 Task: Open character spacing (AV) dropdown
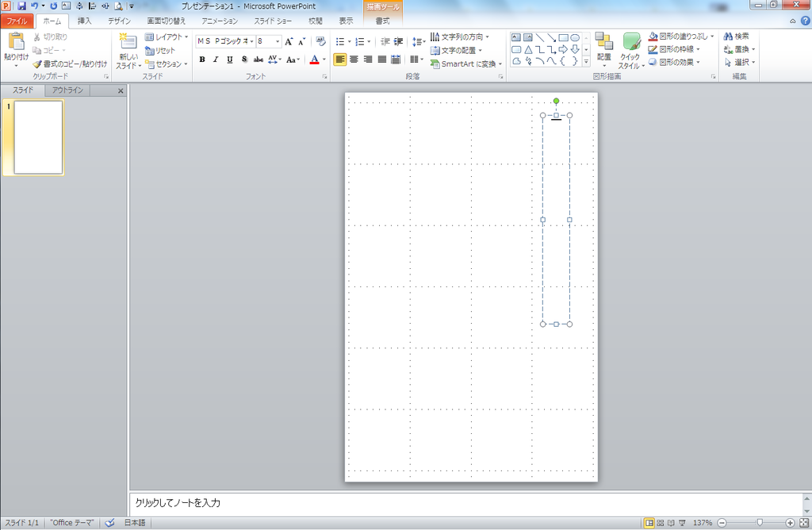pyautogui.click(x=275, y=60)
